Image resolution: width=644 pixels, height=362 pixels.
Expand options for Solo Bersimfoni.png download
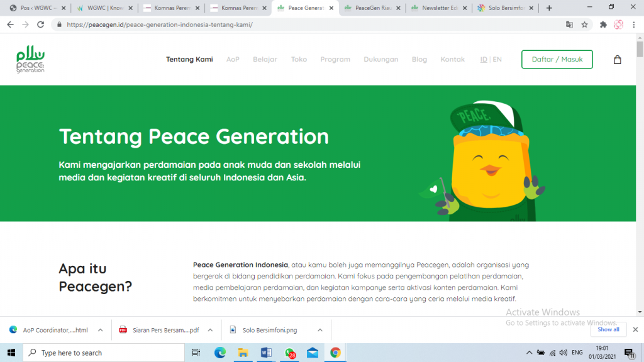[319, 330]
